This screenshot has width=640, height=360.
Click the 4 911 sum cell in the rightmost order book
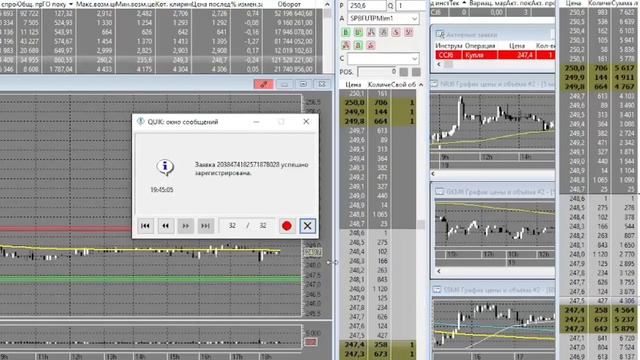(624, 77)
